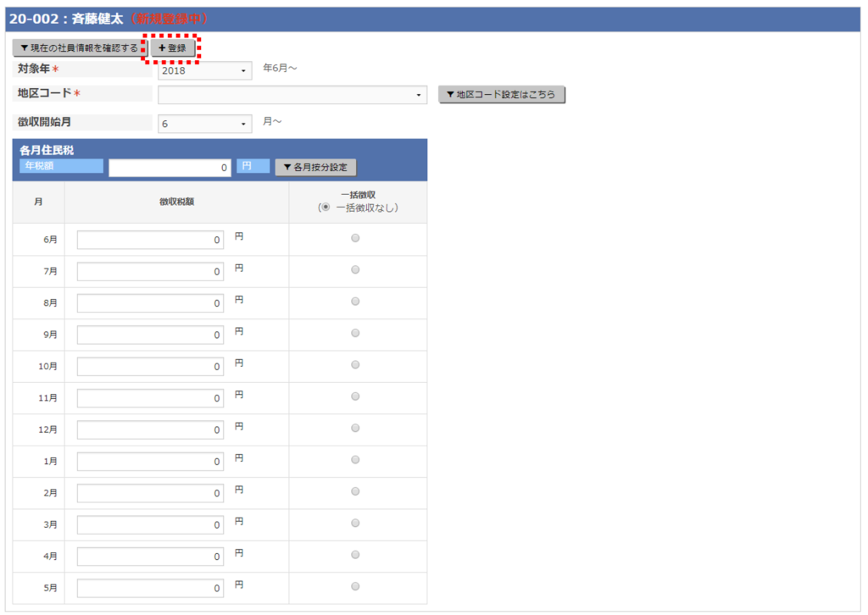Viewport: 868px width, 615px height.
Task: Click the 登録 register button
Action: pos(172,48)
